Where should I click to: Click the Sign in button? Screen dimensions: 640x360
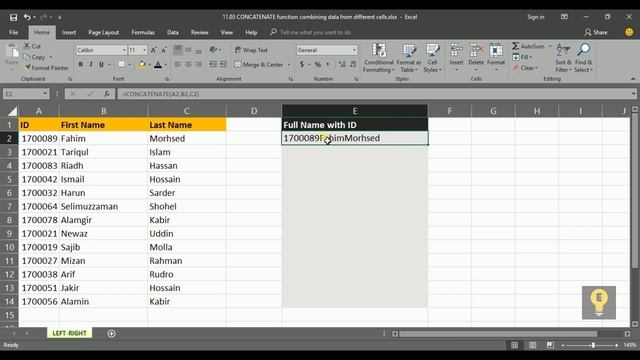pyautogui.click(x=536, y=17)
